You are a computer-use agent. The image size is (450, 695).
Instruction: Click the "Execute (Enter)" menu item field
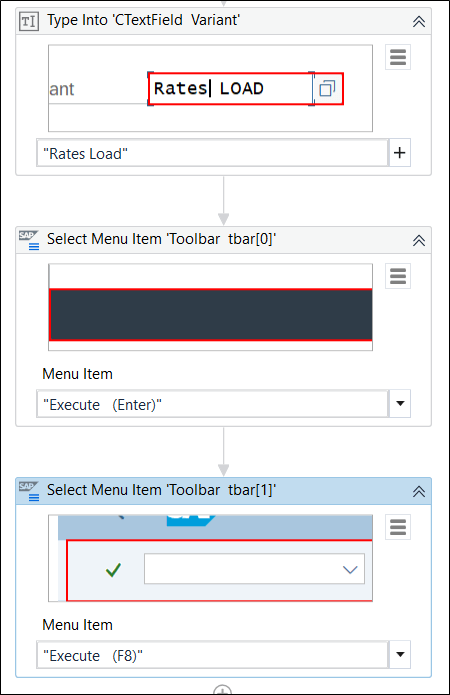(212, 404)
